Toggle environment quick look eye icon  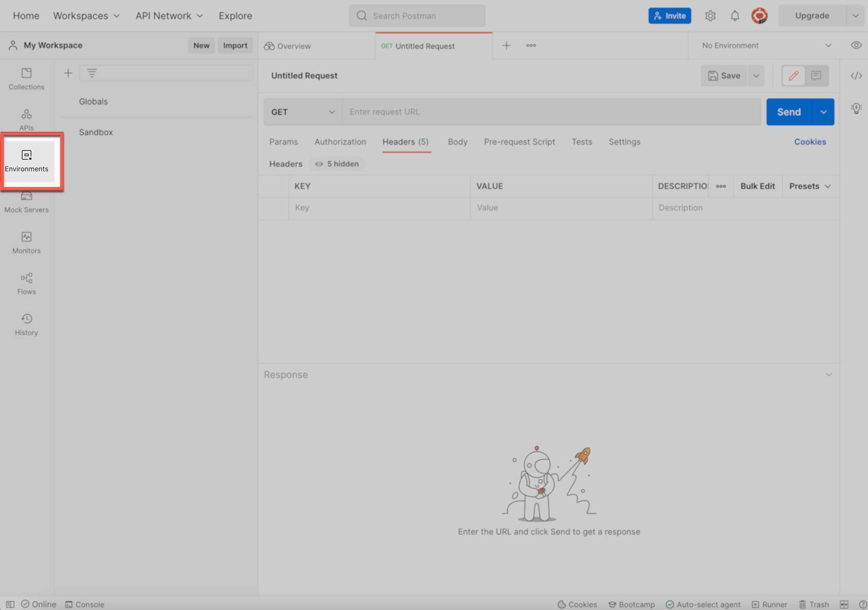856,45
